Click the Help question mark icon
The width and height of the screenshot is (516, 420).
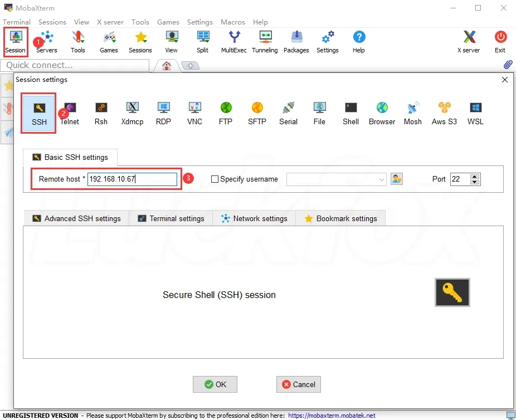point(359,42)
